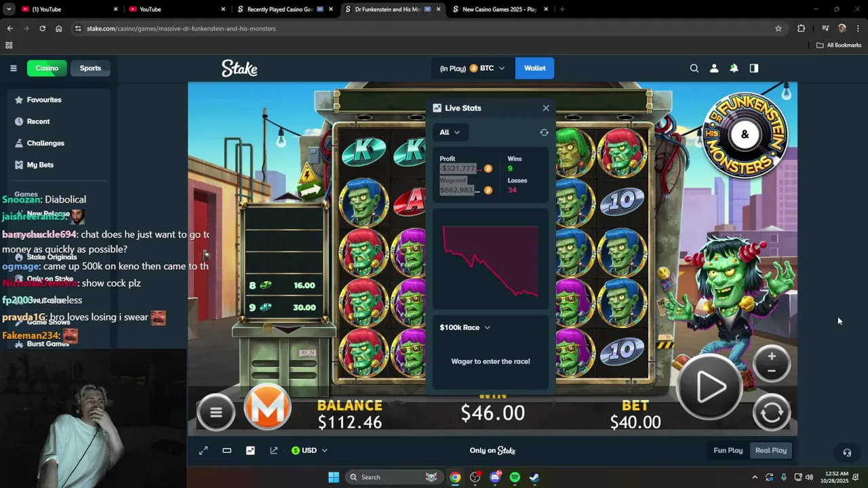Go back in Chrome
Screen dimensions: 868x488
pyautogui.click(x=9, y=28)
